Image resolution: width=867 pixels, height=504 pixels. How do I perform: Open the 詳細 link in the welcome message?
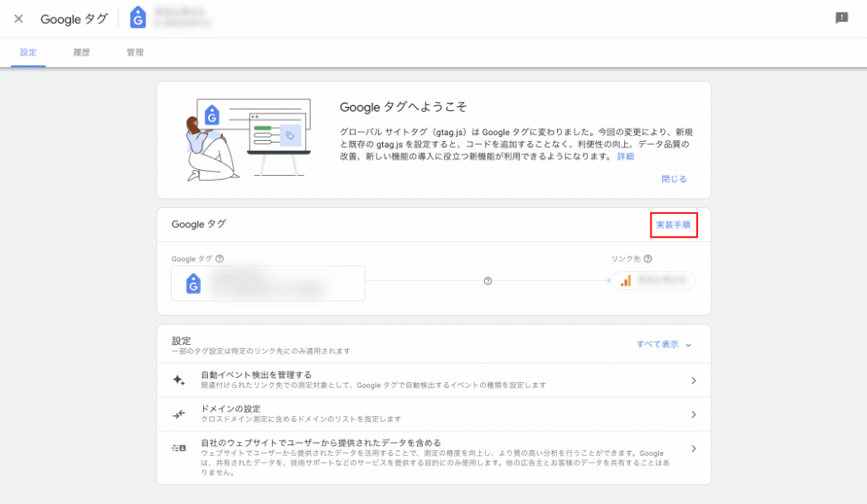coord(625,157)
